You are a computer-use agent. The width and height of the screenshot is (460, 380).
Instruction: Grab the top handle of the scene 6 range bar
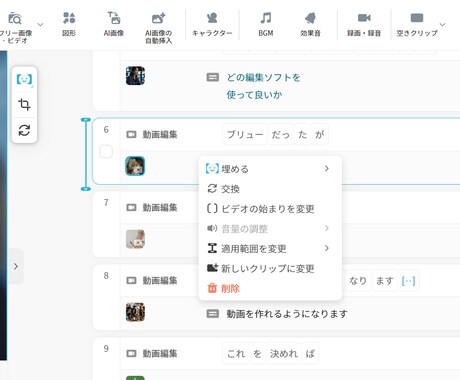[x=86, y=119]
